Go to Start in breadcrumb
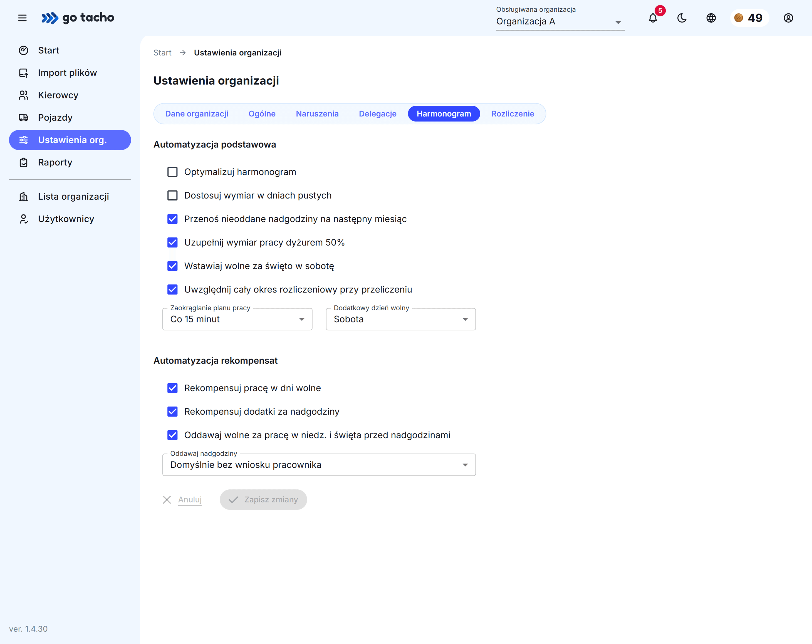 [x=162, y=53]
